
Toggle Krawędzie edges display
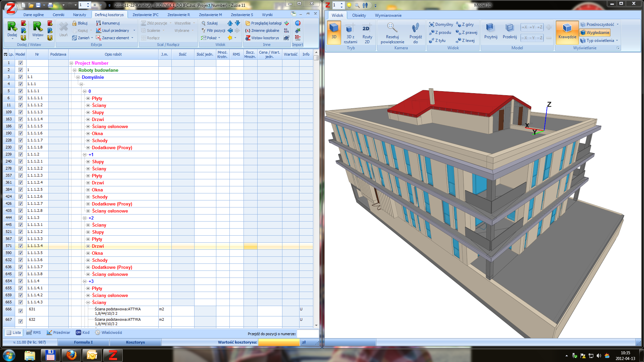coord(567,33)
